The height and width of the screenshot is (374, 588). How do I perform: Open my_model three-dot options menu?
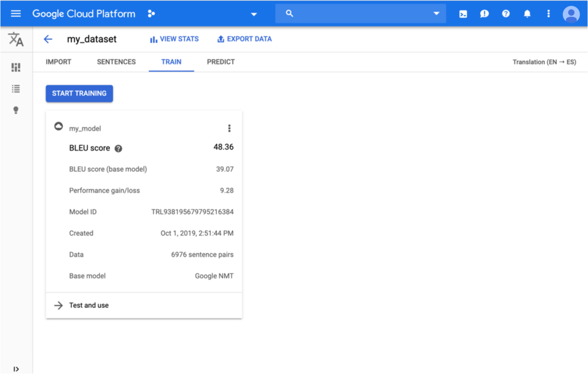(229, 128)
